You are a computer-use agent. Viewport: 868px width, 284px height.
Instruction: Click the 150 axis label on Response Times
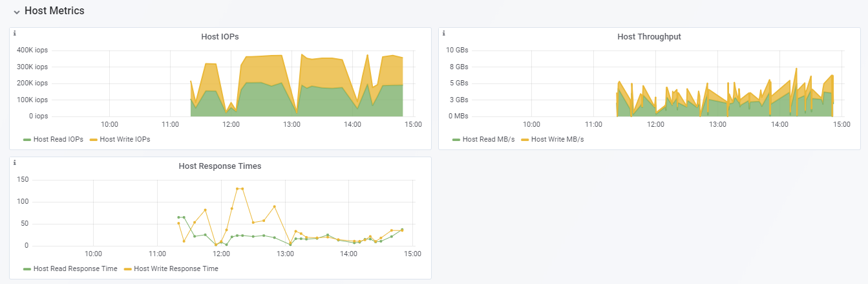coord(23,179)
